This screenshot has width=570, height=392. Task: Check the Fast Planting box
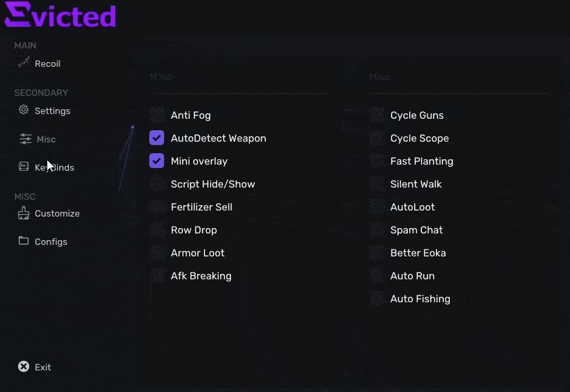(377, 161)
